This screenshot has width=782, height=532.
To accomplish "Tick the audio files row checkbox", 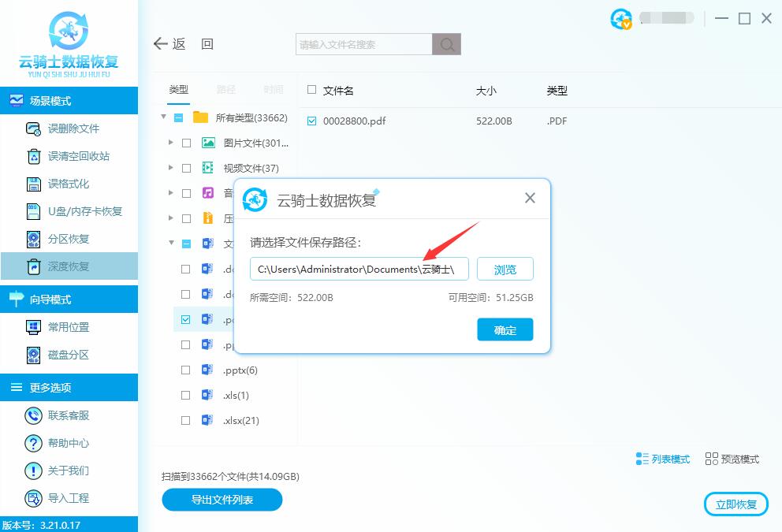I will 187,193.
